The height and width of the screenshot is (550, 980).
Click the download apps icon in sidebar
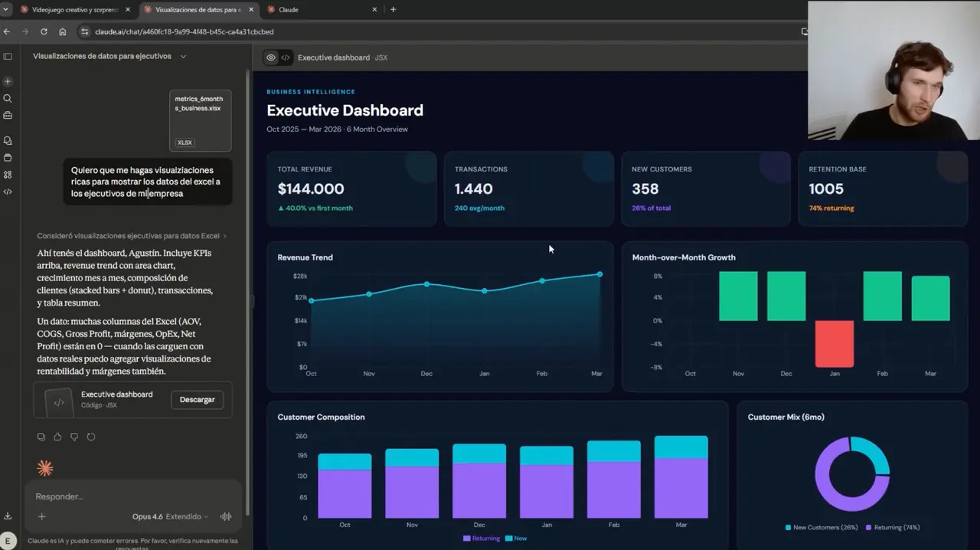pos(8,516)
